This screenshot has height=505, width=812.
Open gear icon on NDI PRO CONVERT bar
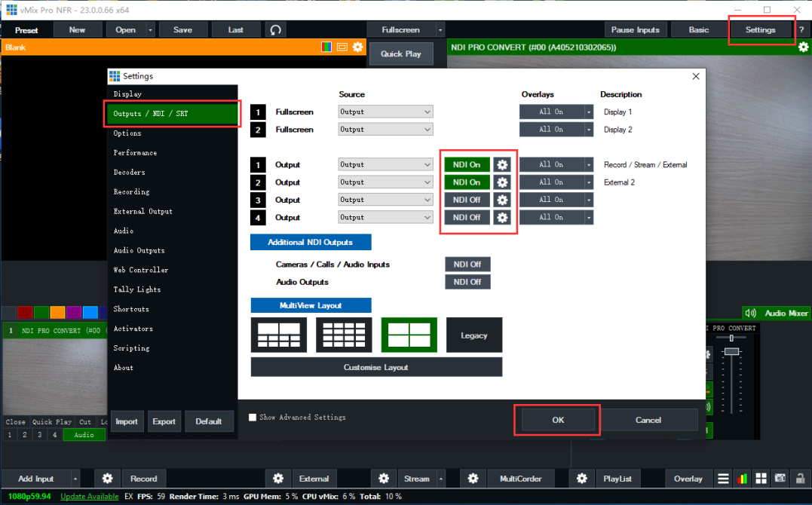coord(803,47)
